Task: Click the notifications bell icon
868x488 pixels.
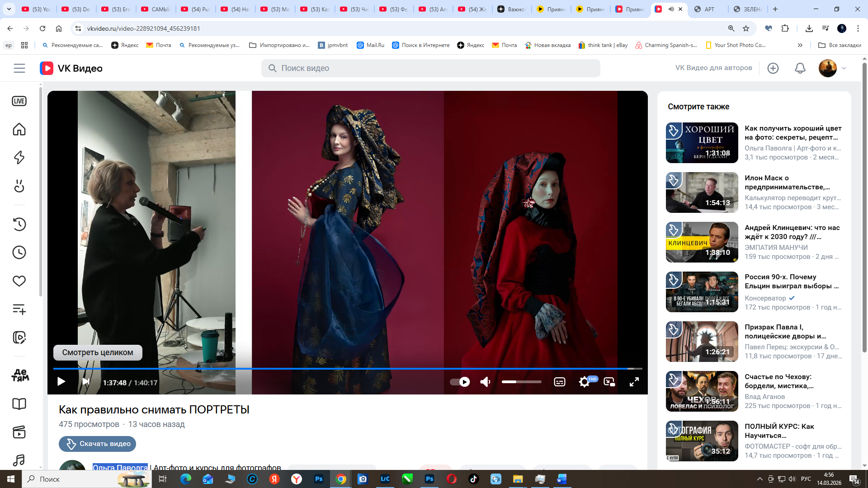Action: pyautogui.click(x=800, y=68)
